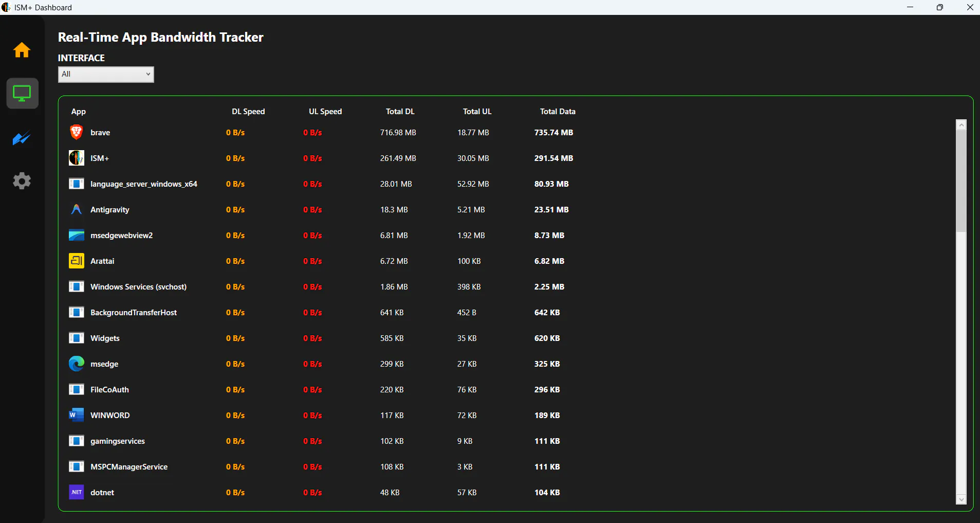Click the msedgewebview2 icon
This screenshot has height=523, width=980.
(77, 235)
